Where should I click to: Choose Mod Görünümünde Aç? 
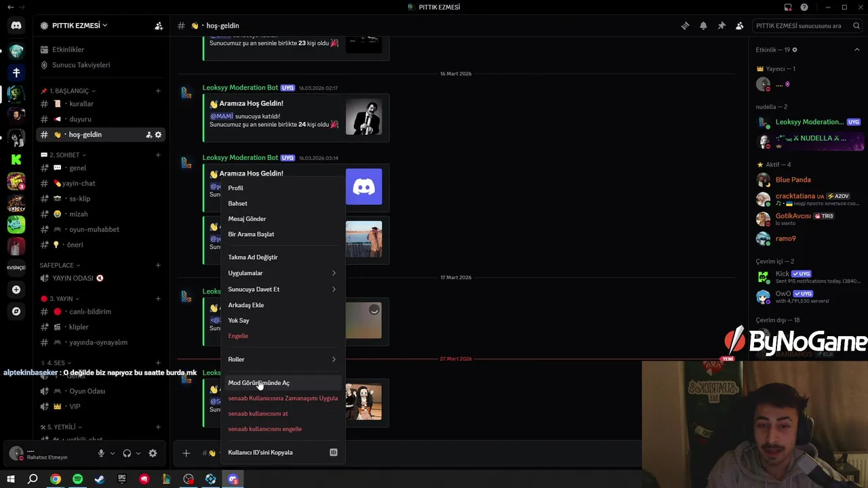tap(282, 383)
